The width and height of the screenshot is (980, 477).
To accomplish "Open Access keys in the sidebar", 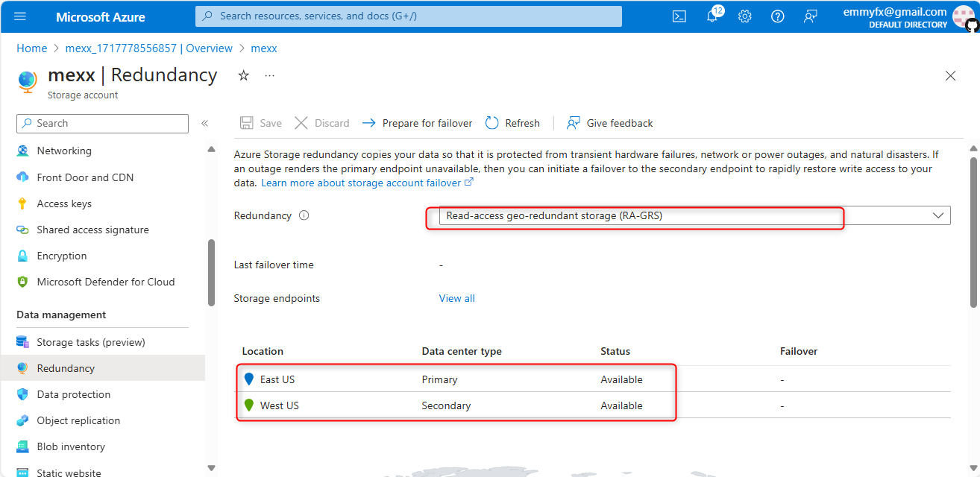I will tap(64, 203).
